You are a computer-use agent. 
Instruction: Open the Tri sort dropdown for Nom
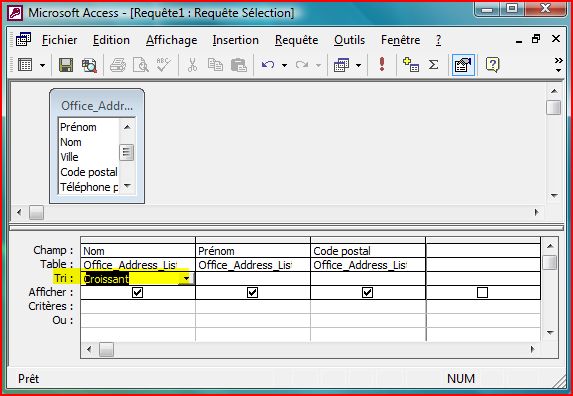pyautogui.click(x=186, y=279)
